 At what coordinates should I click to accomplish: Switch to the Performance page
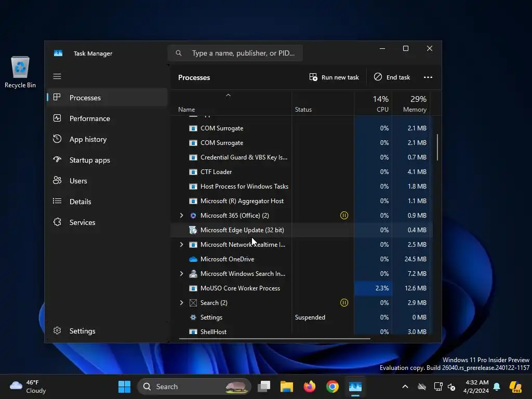[107, 118]
